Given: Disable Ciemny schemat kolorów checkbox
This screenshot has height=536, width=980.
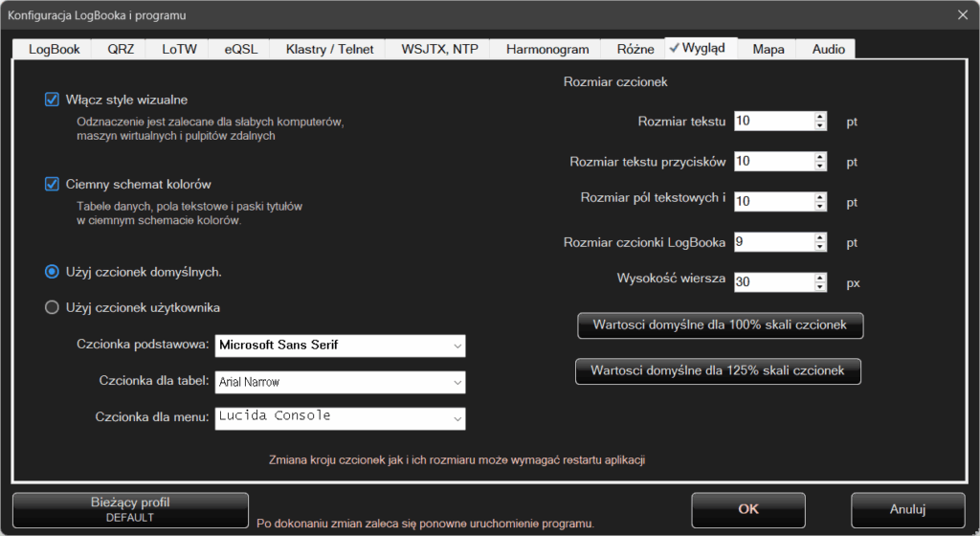Looking at the screenshot, I should point(53,184).
